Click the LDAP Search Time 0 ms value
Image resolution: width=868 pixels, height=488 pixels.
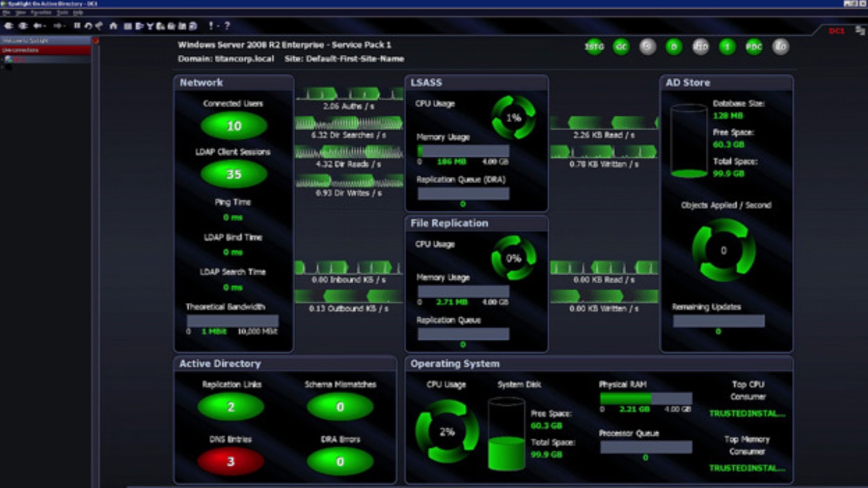pyautogui.click(x=233, y=287)
